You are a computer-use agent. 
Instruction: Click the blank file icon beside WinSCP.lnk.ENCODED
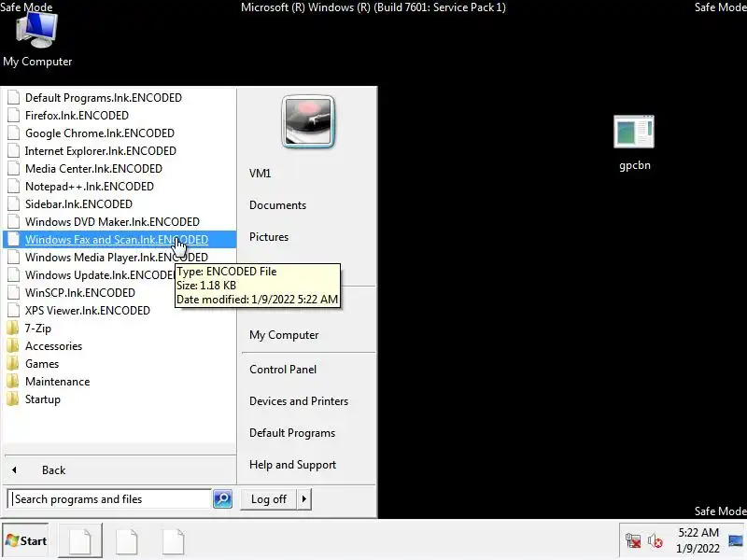tap(14, 293)
